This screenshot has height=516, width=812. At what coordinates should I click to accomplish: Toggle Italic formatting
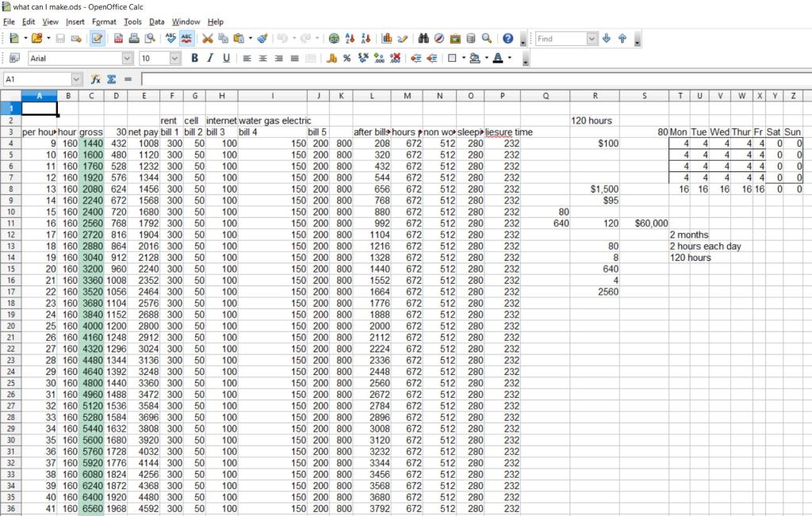210,58
